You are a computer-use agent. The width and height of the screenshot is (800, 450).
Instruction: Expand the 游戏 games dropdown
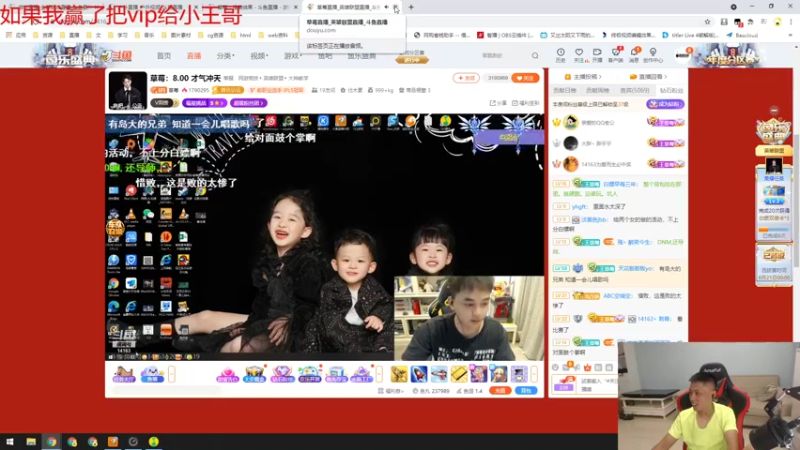coord(292,56)
